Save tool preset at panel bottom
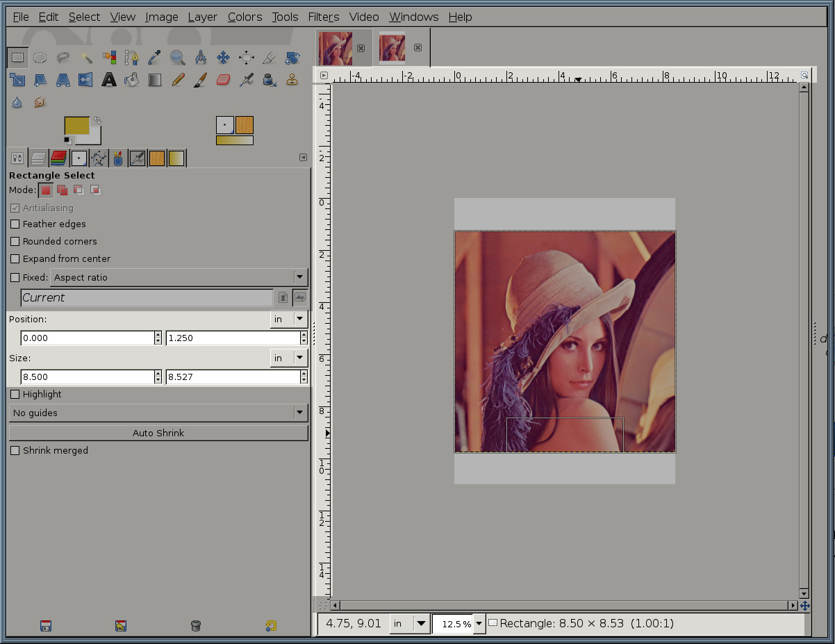 46,626
